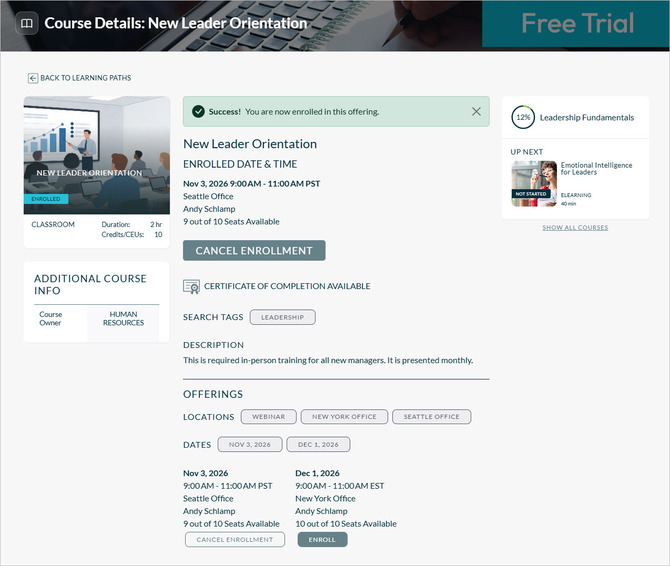Click the 40 min duration in Up Next
Viewport: 670px width, 566px height.
pyautogui.click(x=568, y=204)
